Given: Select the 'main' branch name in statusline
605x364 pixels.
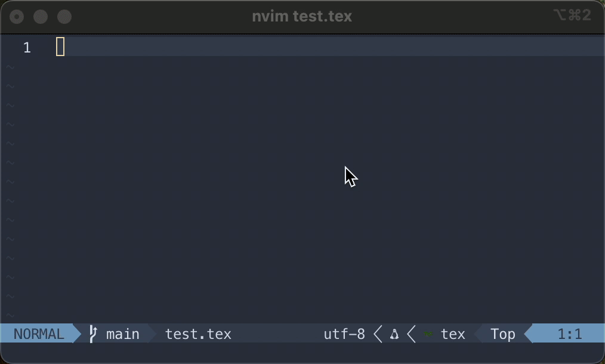Looking at the screenshot, I should (x=123, y=334).
